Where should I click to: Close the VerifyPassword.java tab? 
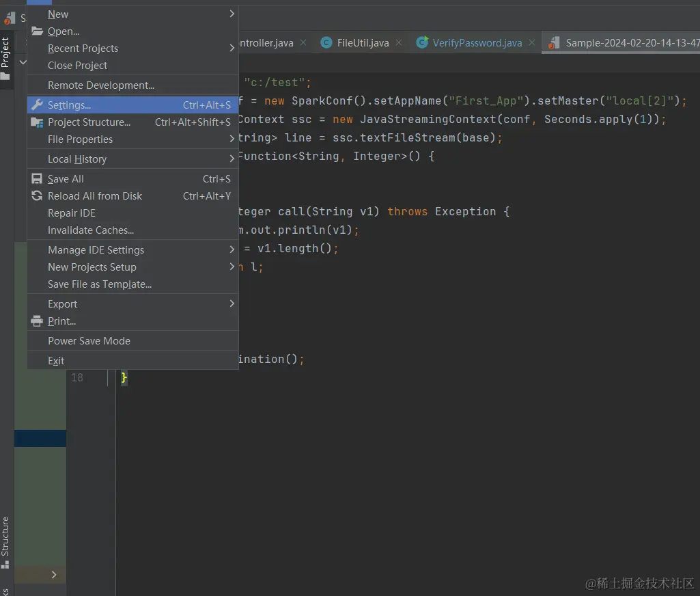532,42
